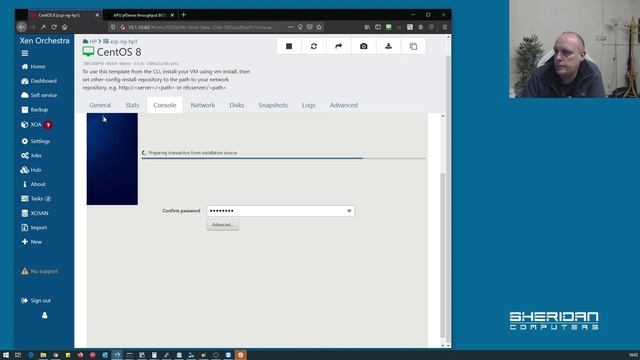Open the Firefox library icon

[367, 27]
